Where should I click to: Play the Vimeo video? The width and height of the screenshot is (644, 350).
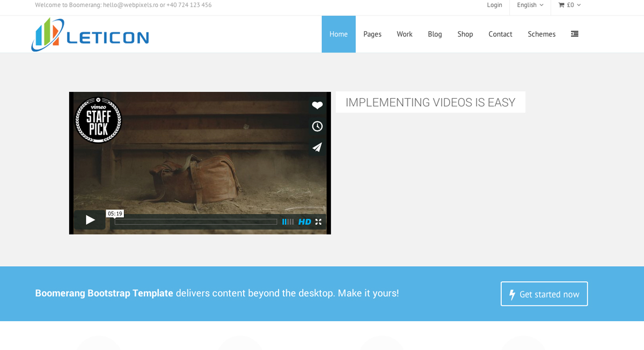[x=90, y=220]
